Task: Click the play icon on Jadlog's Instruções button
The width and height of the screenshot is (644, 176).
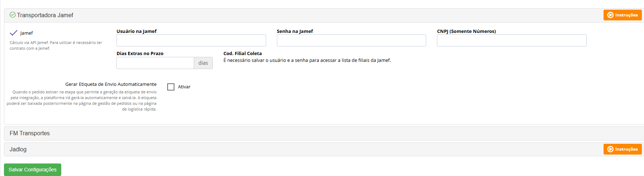Action: point(610,149)
